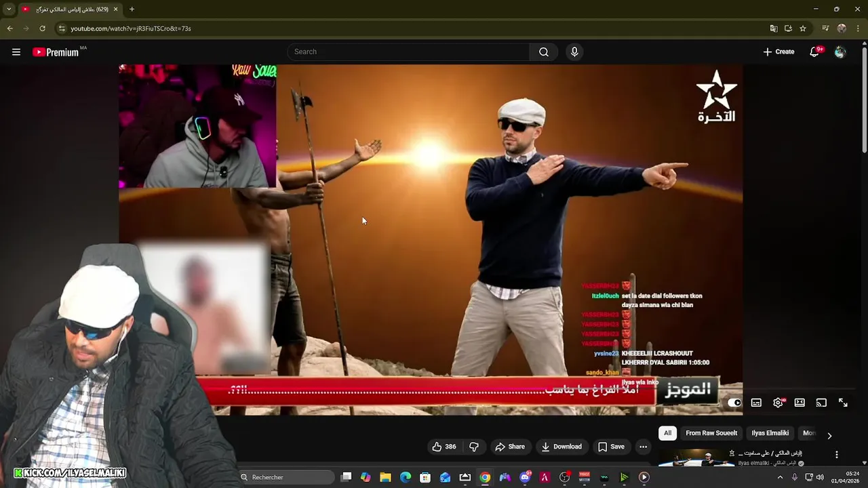
Task: Open the tab search dropdown
Action: click(9, 9)
